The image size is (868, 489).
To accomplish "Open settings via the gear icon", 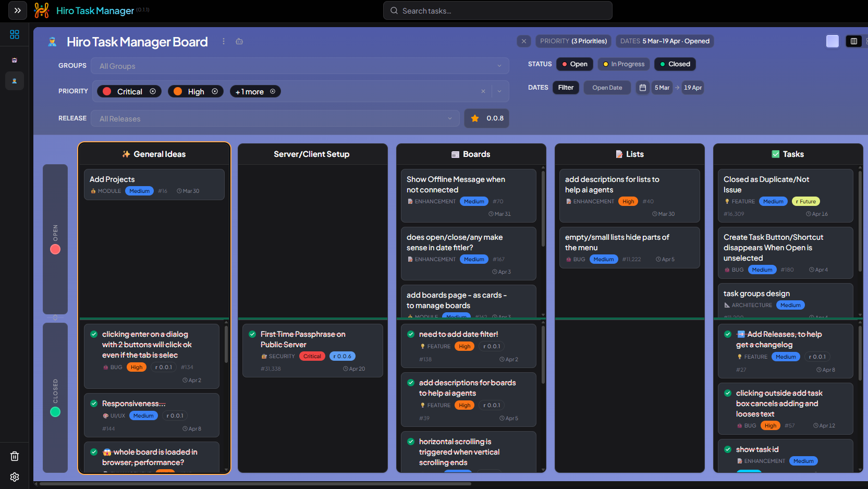I will click(x=14, y=477).
